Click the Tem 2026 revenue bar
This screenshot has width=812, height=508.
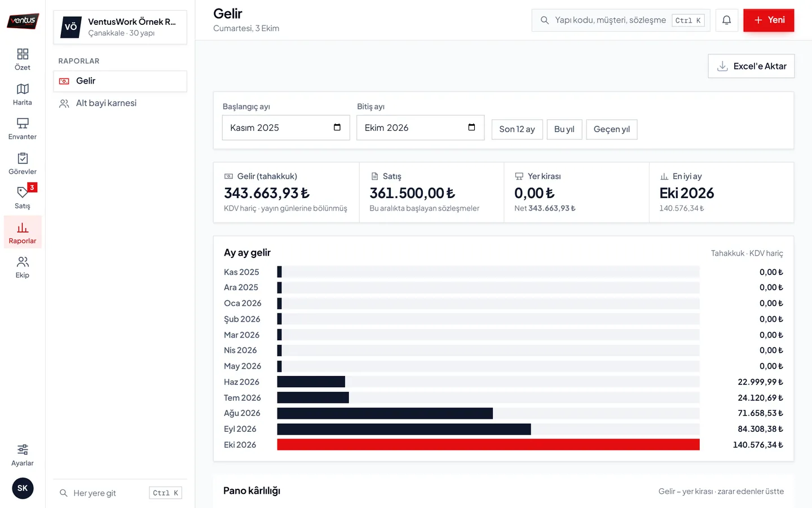click(313, 398)
